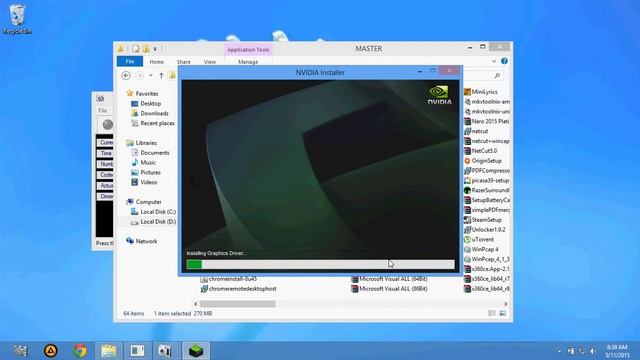Select the x360ce.App file icon
Screen dimensions: 640x360
467,269
